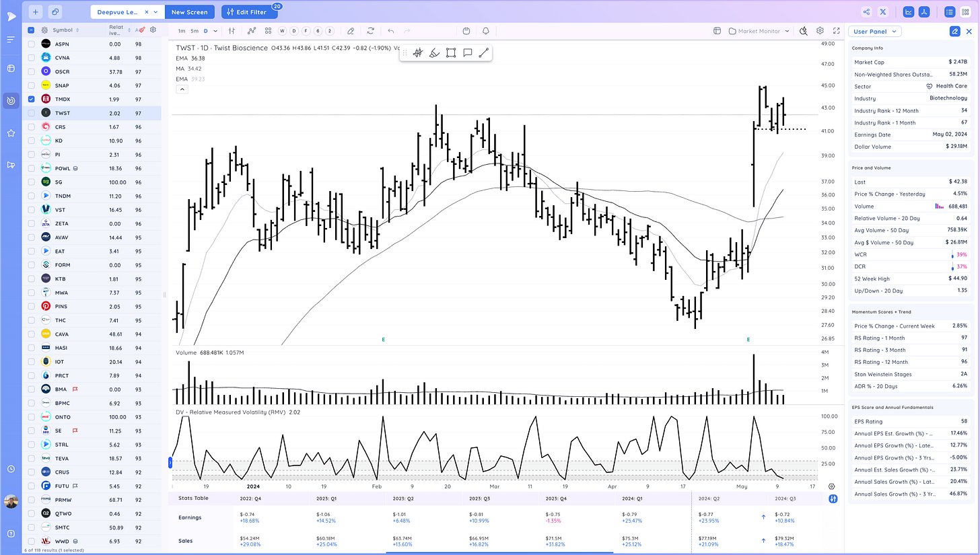The width and height of the screenshot is (980, 555).
Task: Click the calendar icon in the chart toolbar
Action: click(x=466, y=31)
